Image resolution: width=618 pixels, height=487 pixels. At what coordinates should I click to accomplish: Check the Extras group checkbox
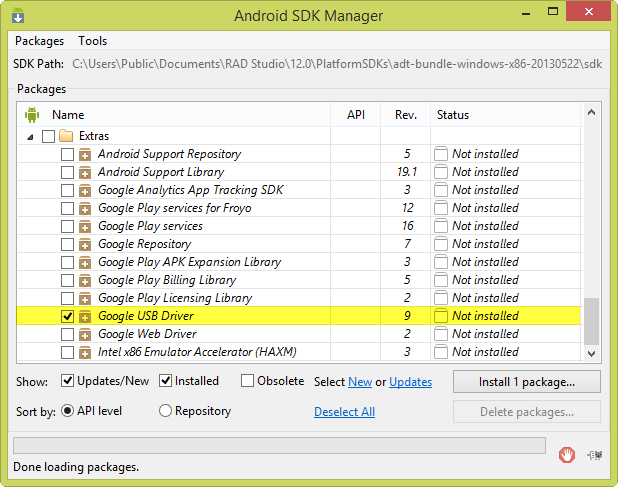click(x=48, y=136)
